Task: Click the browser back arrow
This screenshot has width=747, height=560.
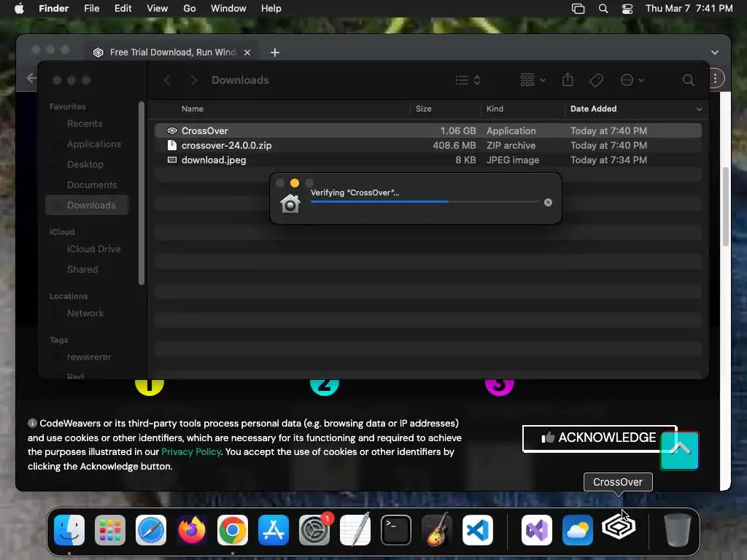Action: 31,78
